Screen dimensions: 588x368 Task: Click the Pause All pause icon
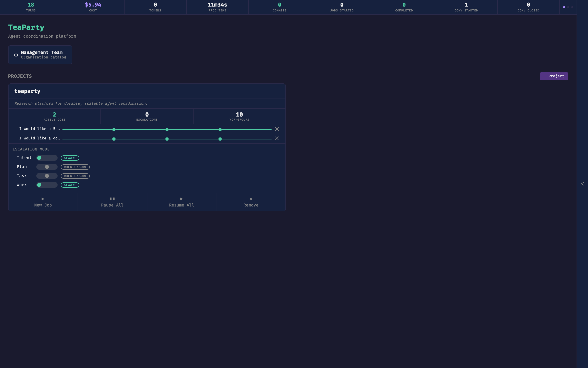(112, 199)
